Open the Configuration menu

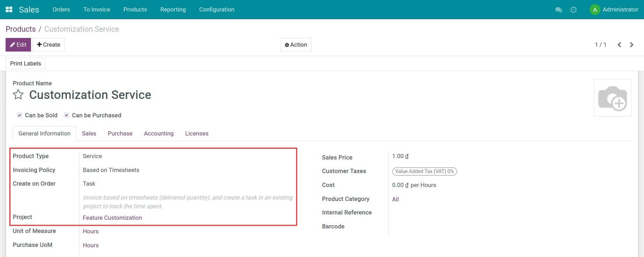pyautogui.click(x=217, y=9)
